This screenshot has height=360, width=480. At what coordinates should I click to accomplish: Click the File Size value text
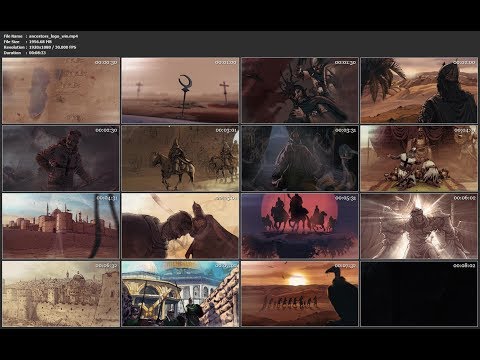pyautogui.click(x=40, y=42)
